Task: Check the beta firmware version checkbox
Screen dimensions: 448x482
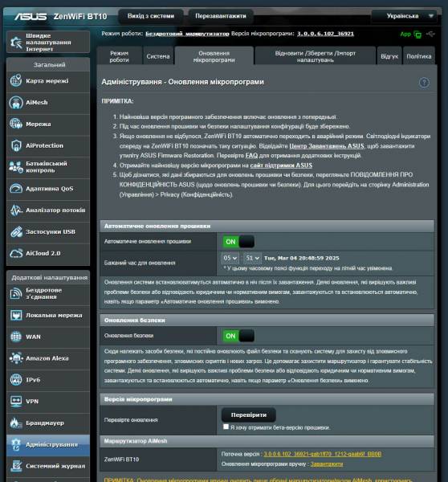Action: tap(226, 427)
